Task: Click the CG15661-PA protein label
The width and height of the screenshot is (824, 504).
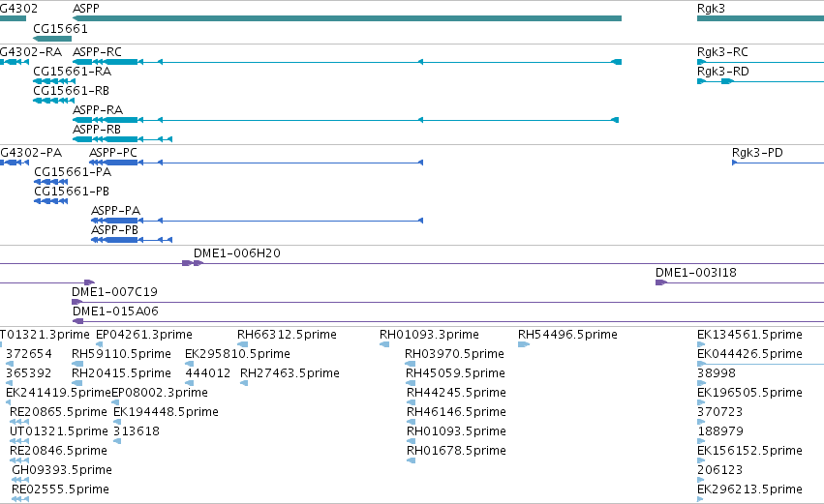Action: tap(73, 172)
